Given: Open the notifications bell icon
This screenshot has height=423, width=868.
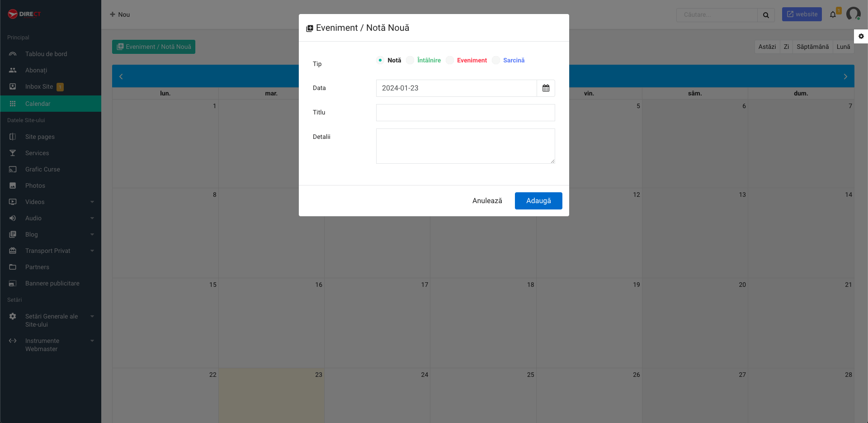Looking at the screenshot, I should pos(833,14).
